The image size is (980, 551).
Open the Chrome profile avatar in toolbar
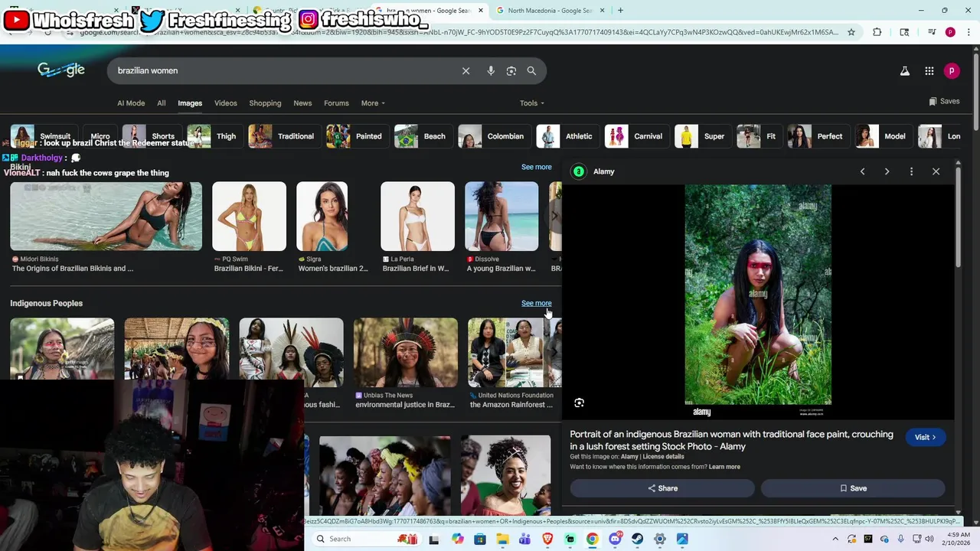950,32
